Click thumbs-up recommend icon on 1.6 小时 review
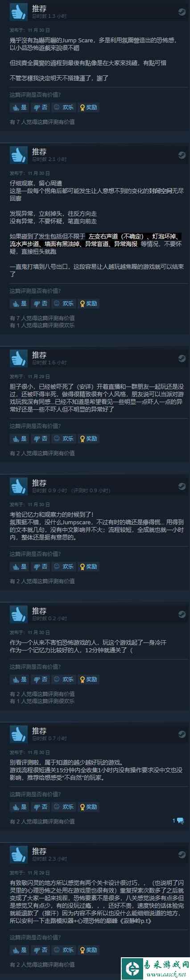Image resolution: width=190 pixels, height=980 pixels. tap(19, 358)
